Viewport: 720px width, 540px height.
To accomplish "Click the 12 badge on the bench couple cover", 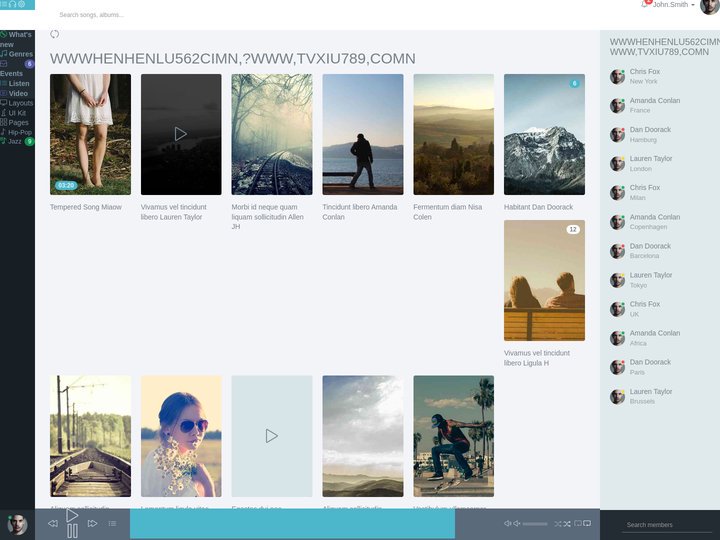I will tap(573, 229).
